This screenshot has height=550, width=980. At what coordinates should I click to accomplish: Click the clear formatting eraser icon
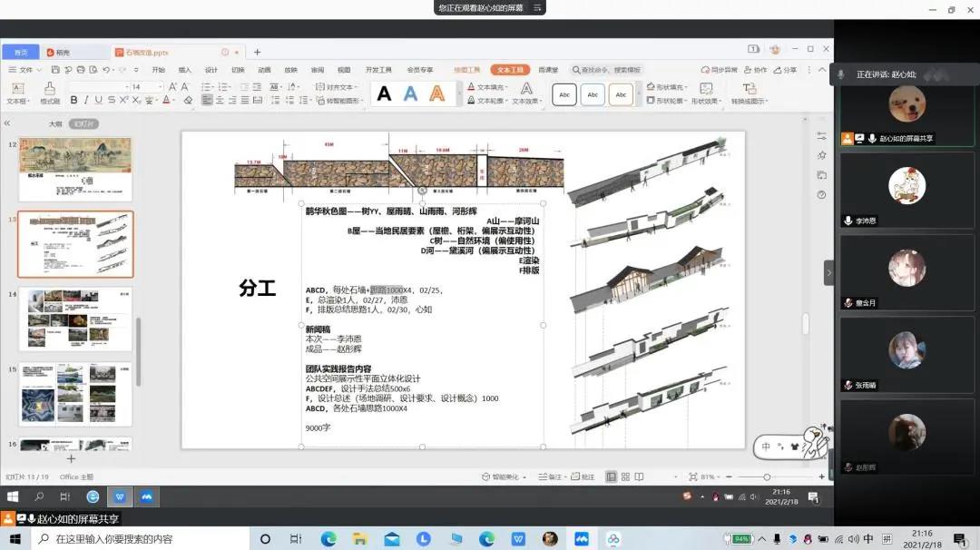pos(188,101)
